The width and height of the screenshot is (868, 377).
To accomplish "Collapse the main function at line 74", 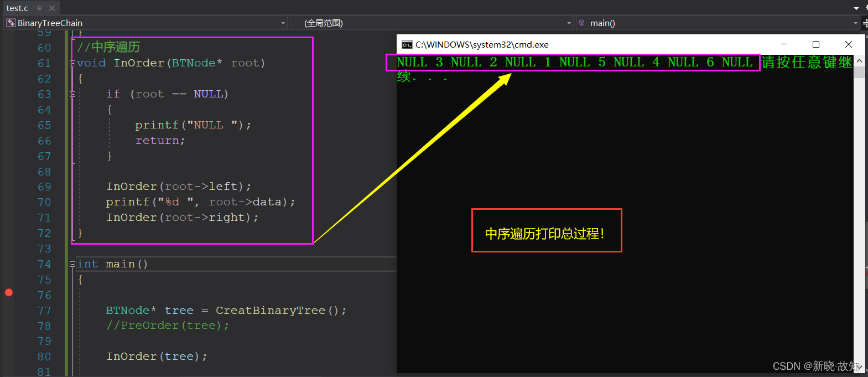I will pyautogui.click(x=72, y=264).
